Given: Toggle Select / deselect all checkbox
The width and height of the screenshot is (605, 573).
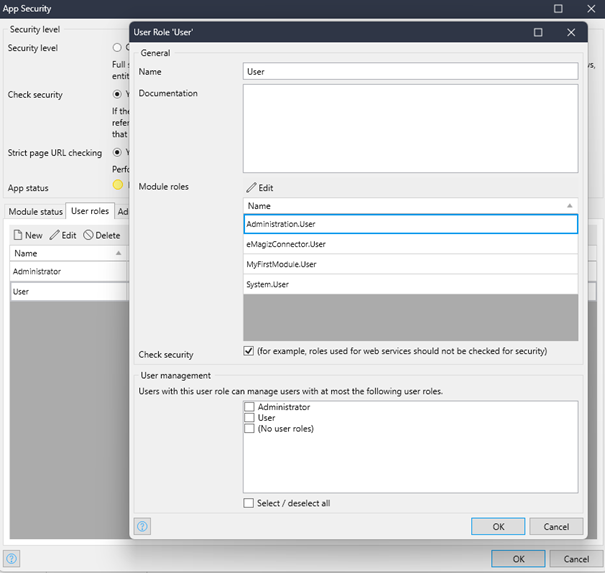Looking at the screenshot, I should click(x=248, y=503).
